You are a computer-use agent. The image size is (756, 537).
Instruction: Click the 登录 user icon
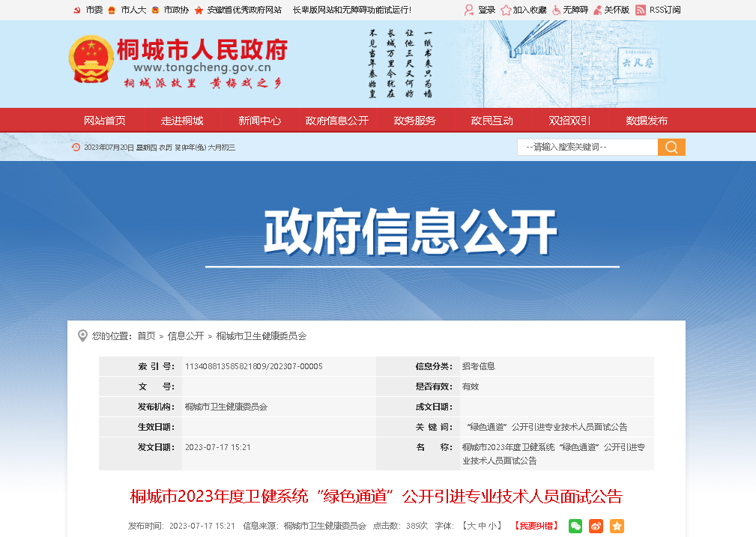468,10
